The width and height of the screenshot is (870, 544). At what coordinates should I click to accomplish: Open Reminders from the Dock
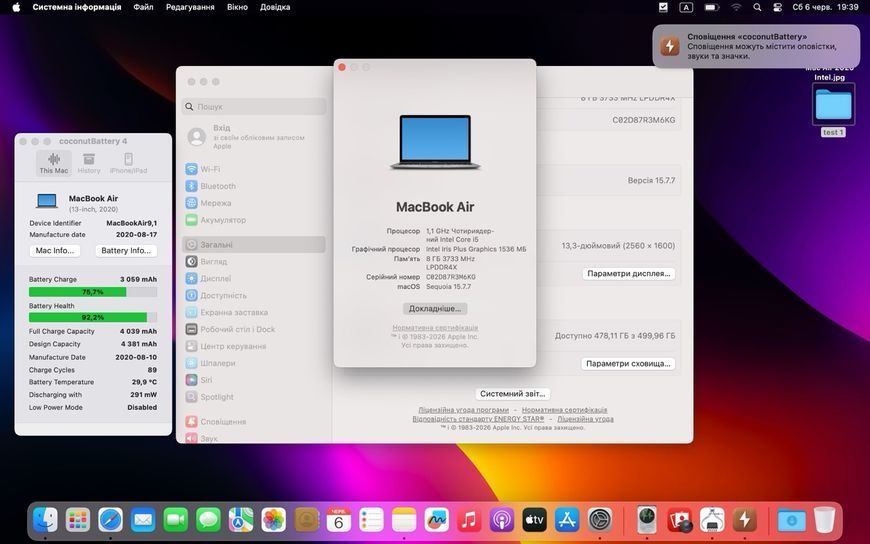coord(372,520)
